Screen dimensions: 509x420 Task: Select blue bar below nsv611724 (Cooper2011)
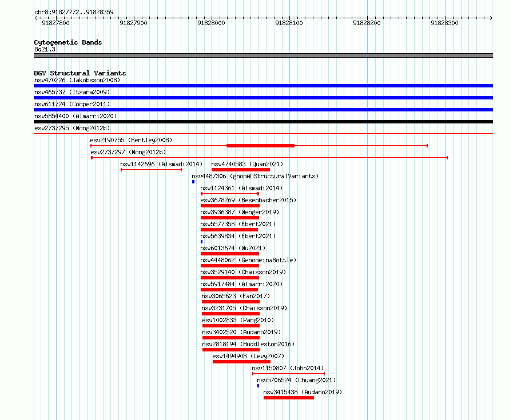coord(263,110)
